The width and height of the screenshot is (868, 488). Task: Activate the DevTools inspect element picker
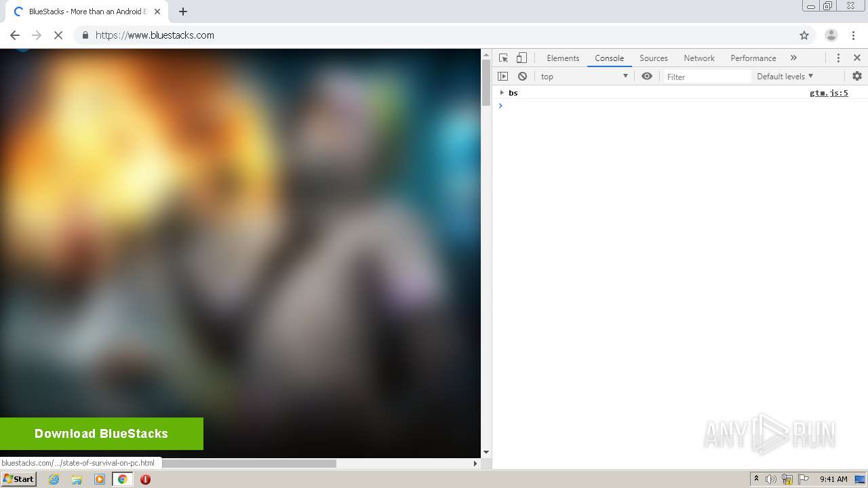pyautogui.click(x=503, y=58)
